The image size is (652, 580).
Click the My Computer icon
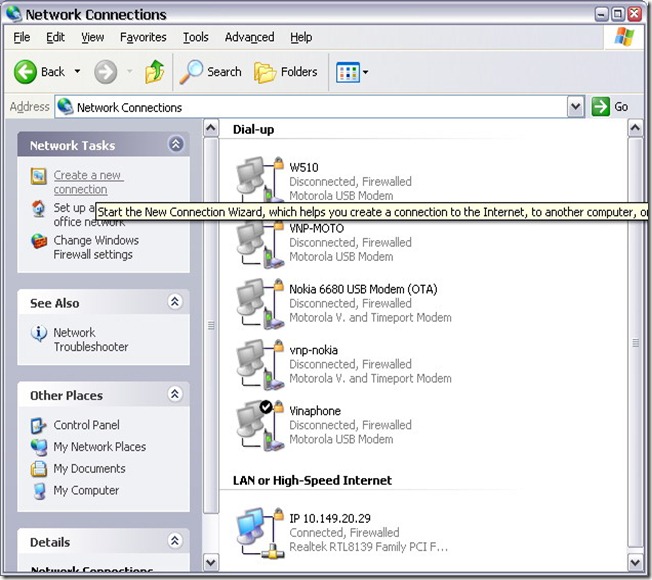[40, 491]
